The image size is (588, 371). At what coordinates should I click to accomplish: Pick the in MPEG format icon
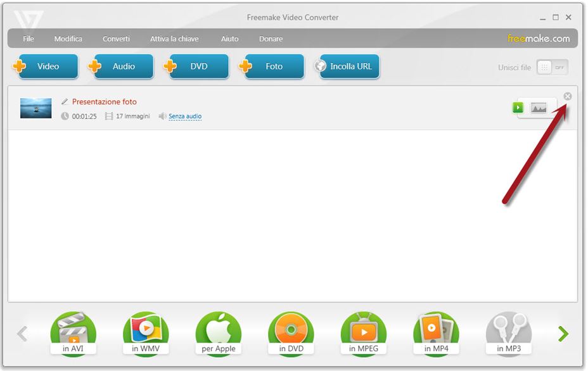tap(363, 334)
